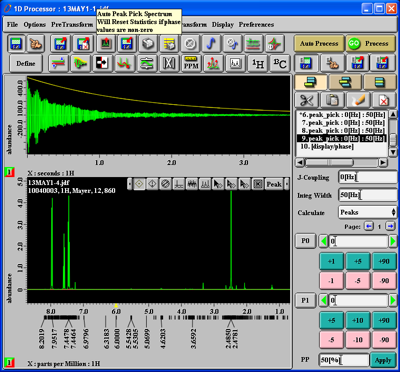The width and height of the screenshot is (400, 372).
Task: Click the P1 left green arrow
Action: [323, 301]
